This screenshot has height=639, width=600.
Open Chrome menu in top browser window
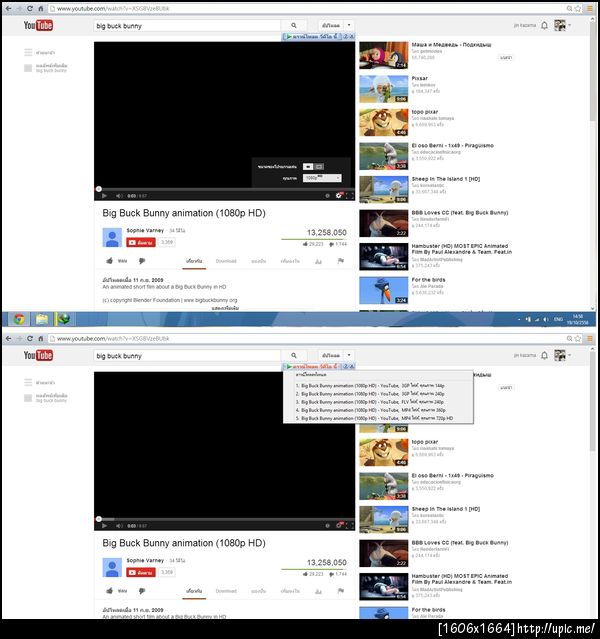click(589, 9)
